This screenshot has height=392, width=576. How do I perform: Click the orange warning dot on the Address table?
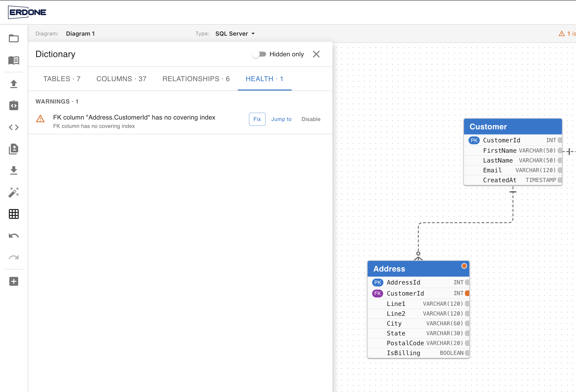464,266
